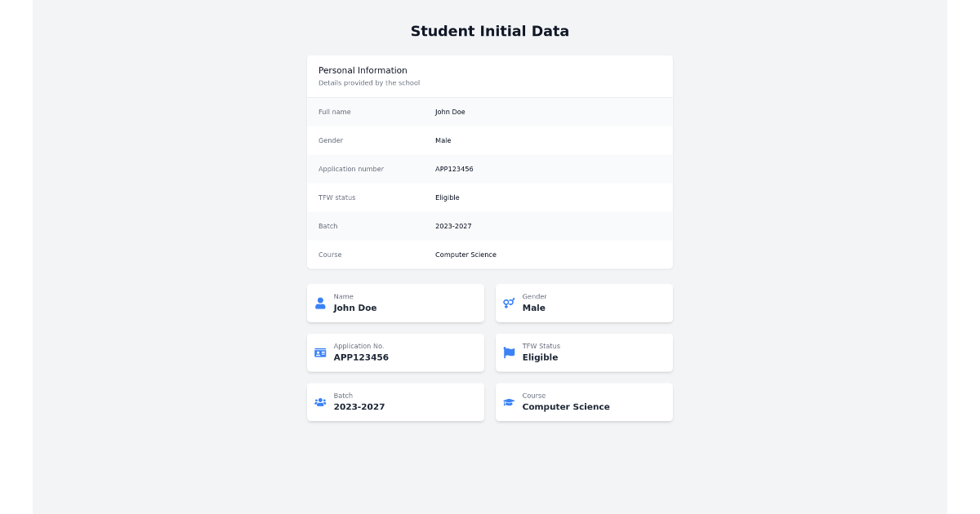
Task: Click the Details provided by the school subtitle
Action: point(369,82)
